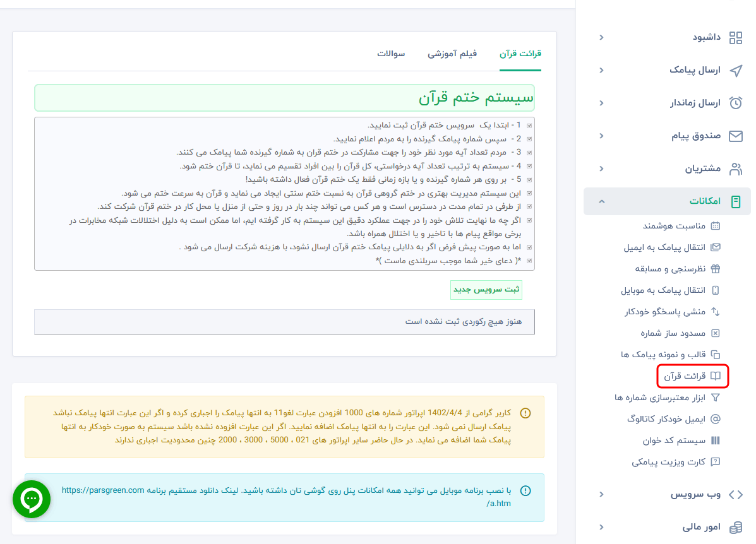
Task: Toggle the checkbox next to the دعای خیر line
Action: click(x=529, y=261)
